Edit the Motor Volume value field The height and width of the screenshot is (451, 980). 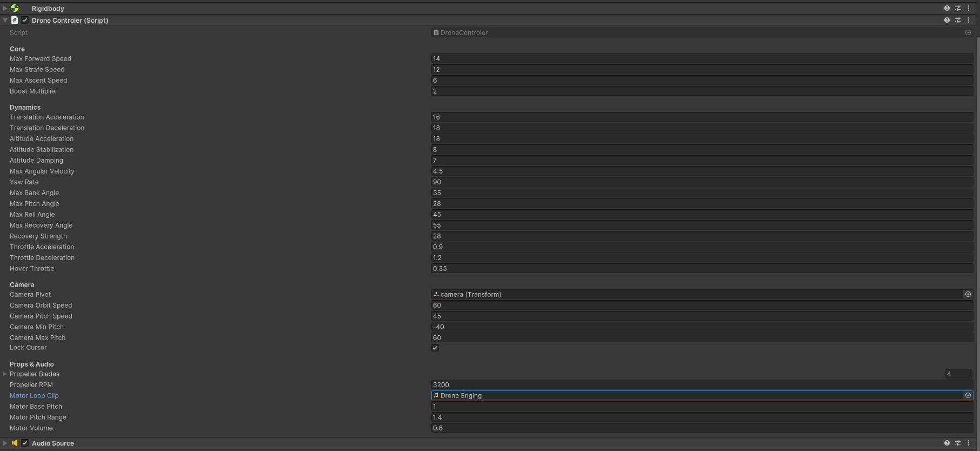coord(702,428)
